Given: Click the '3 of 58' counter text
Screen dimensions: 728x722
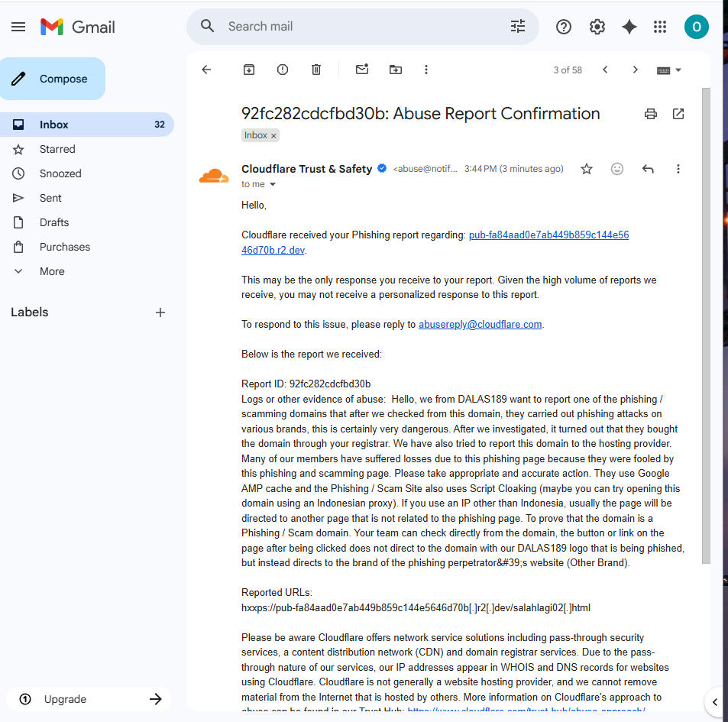Looking at the screenshot, I should [568, 70].
